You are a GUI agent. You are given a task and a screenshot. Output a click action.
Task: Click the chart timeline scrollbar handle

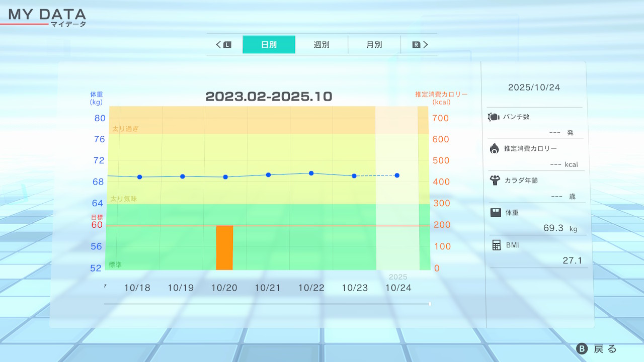coord(430,304)
